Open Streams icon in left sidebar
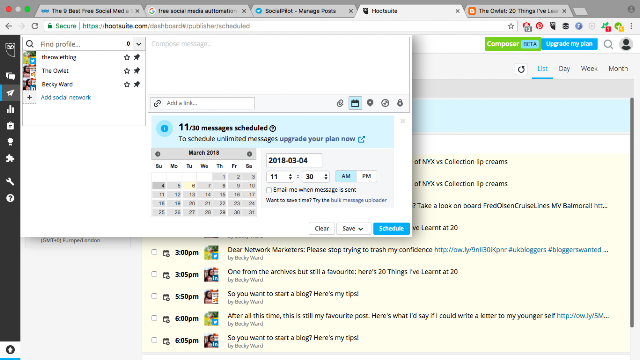Screen dimensions: 640x360 [10, 76]
